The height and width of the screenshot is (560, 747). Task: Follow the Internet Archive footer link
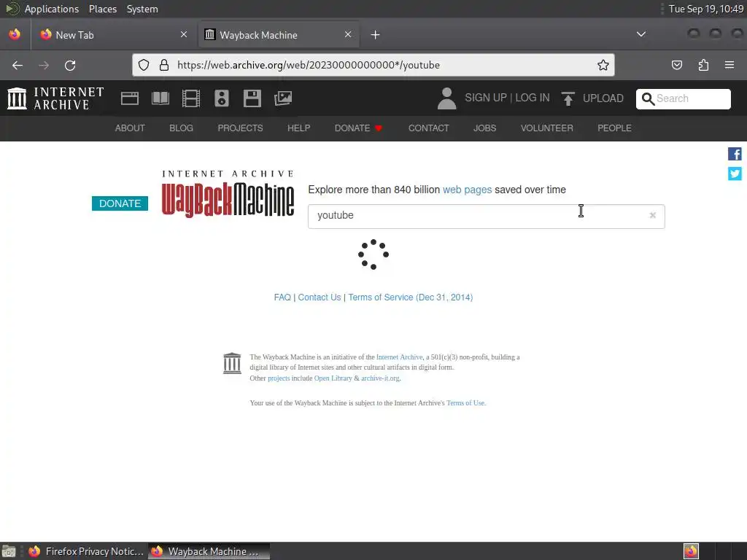click(399, 357)
